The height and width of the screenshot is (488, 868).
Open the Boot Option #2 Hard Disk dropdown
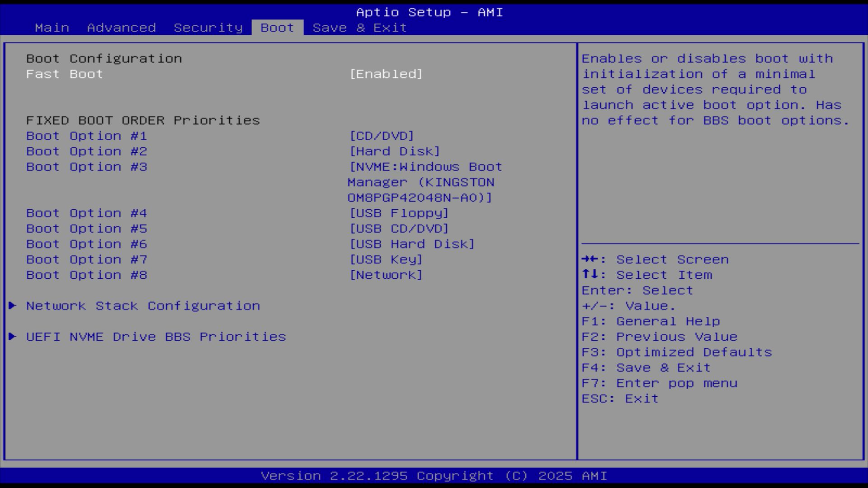tap(395, 151)
